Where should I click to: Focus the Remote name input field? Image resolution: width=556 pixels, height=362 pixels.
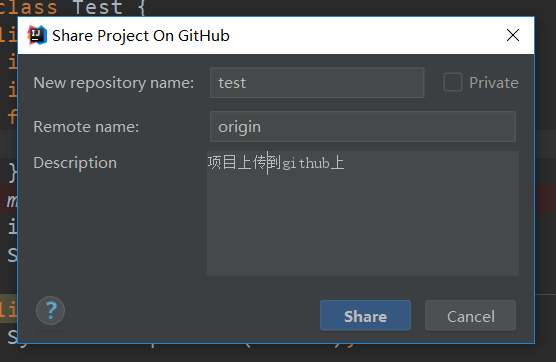coord(363,127)
